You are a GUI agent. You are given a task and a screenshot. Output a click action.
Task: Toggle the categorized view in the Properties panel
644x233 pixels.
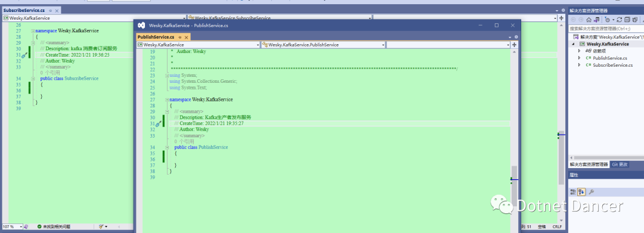[x=574, y=191]
